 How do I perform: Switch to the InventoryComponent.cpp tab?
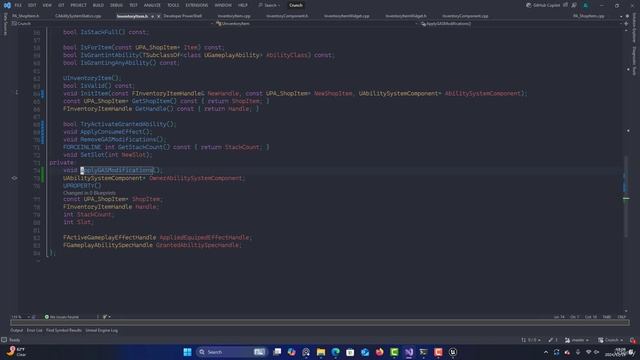point(465,16)
